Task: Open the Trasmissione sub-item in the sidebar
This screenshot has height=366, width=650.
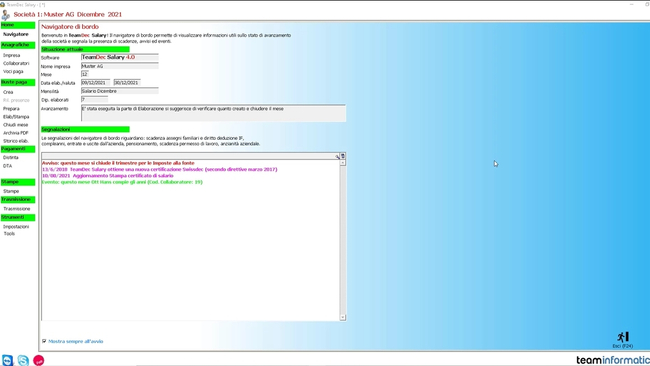Action: click(17, 208)
